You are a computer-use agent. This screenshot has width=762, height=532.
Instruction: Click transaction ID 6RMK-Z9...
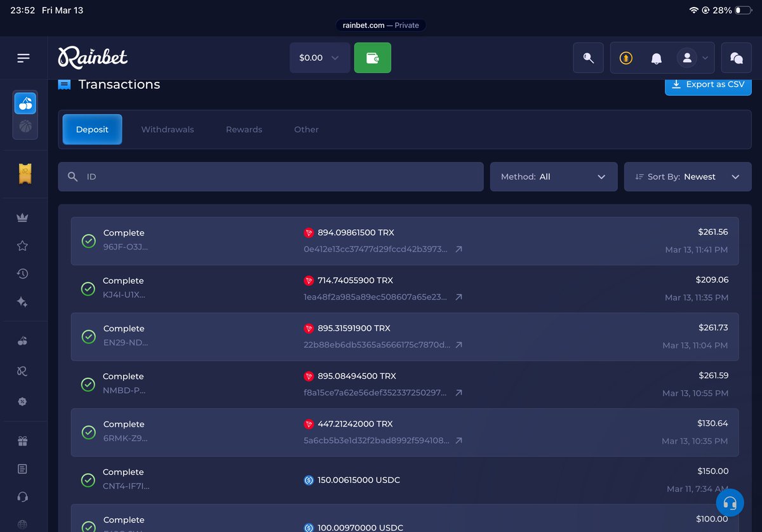click(x=126, y=438)
